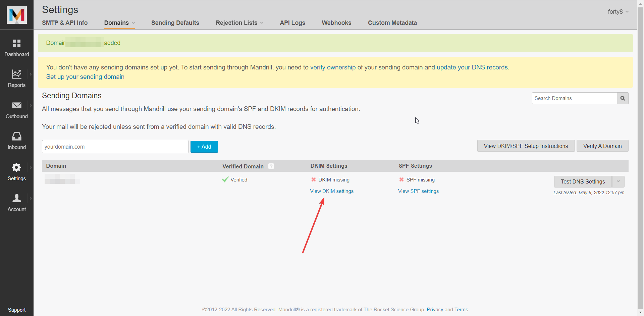Click the Last tested timestamp text
Image resolution: width=644 pixels, height=316 pixels.
(589, 193)
